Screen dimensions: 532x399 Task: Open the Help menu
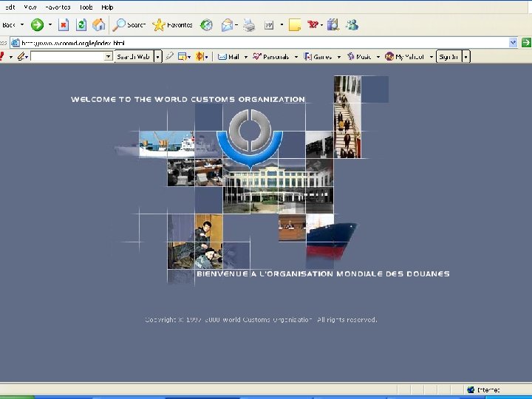(107, 7)
